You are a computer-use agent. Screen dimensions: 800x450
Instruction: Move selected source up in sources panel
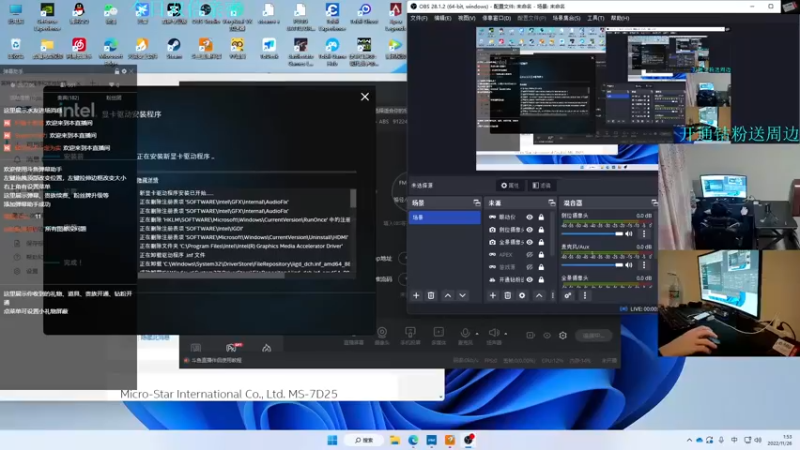(x=539, y=295)
